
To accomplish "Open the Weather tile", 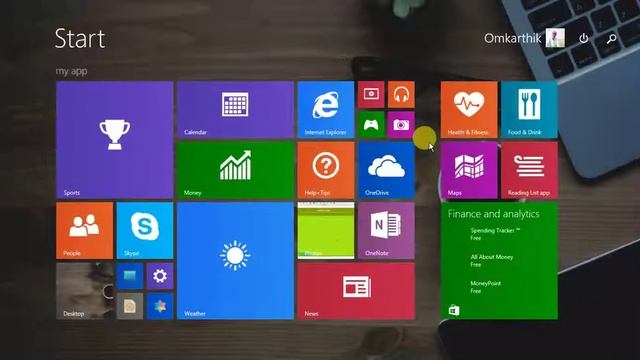I will (236, 261).
